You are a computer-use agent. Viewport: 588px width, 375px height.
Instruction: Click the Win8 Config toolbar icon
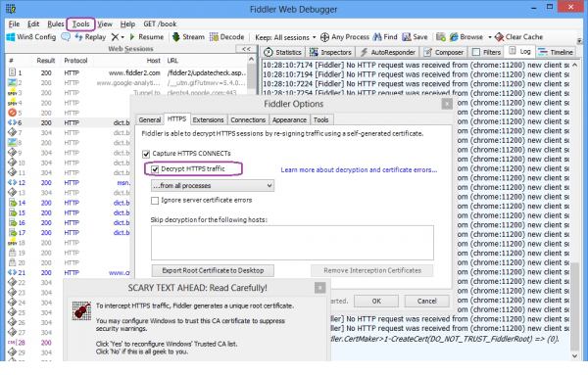[11, 37]
